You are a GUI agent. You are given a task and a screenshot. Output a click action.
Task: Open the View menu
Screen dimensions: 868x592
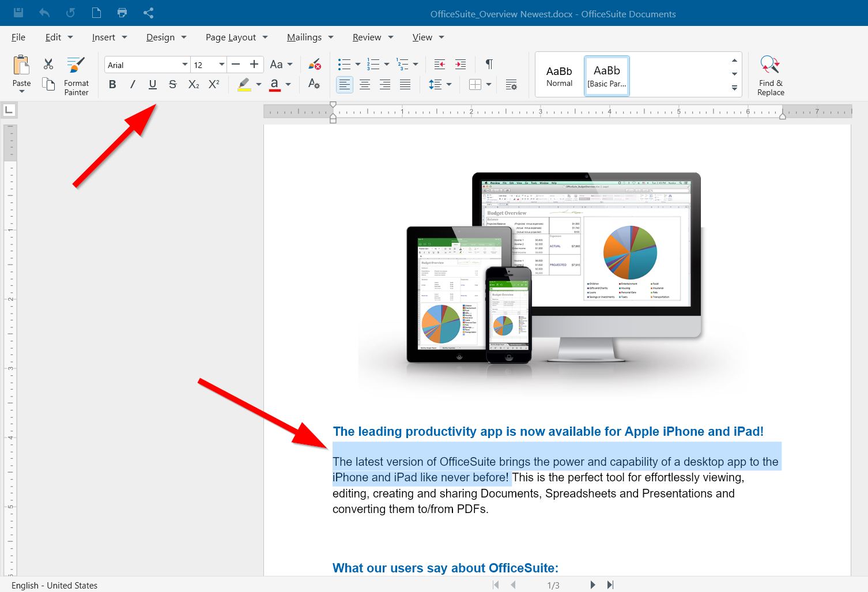[428, 37]
